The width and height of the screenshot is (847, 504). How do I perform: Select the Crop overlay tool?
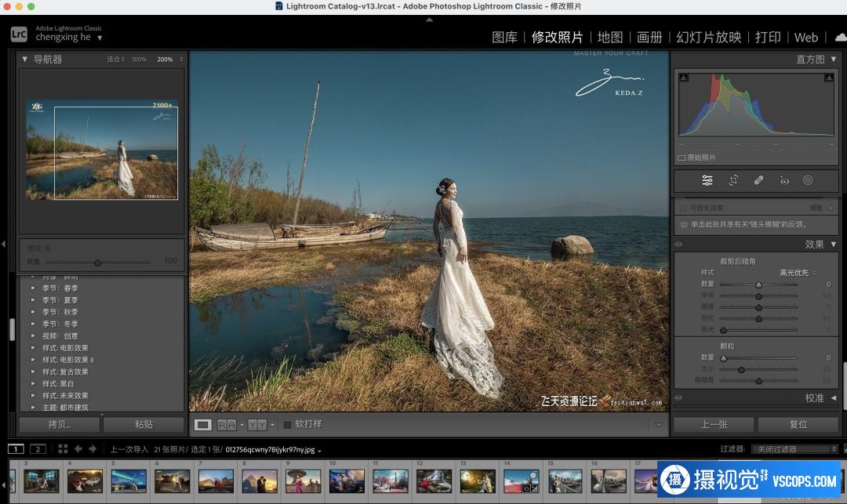click(733, 180)
